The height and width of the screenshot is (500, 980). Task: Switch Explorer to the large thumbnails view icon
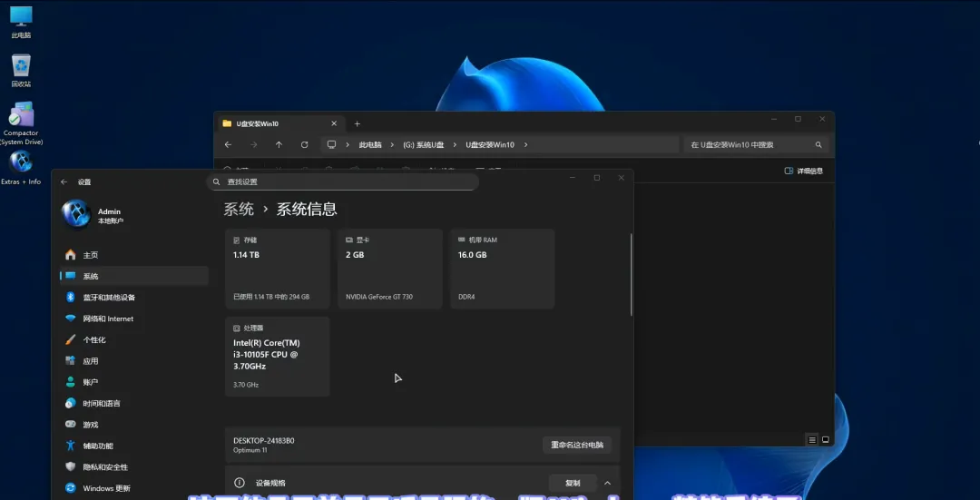click(826, 440)
